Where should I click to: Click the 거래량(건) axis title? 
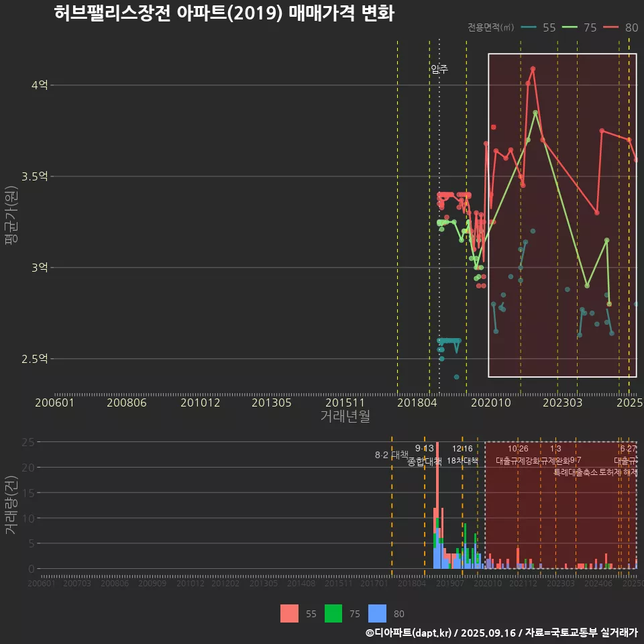11,504
